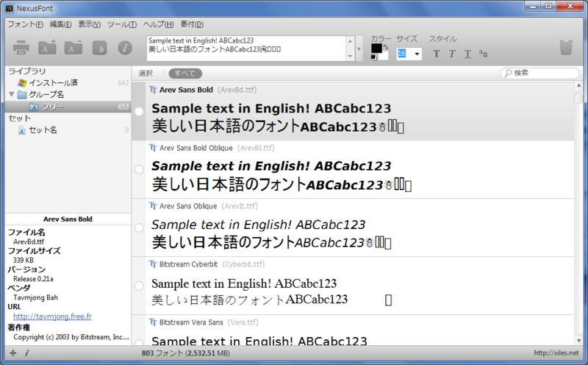This screenshot has width=588, height=365.
Task: Toggle the anti-alias aa icon
Action: click(x=483, y=54)
